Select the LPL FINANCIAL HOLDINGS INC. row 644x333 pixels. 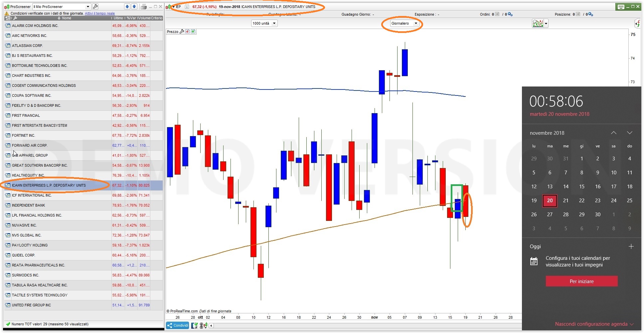(x=83, y=215)
